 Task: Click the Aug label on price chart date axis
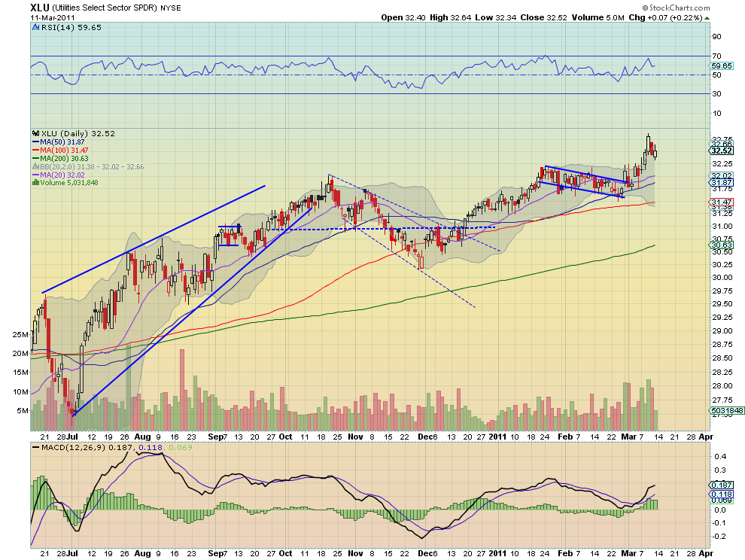pos(142,437)
